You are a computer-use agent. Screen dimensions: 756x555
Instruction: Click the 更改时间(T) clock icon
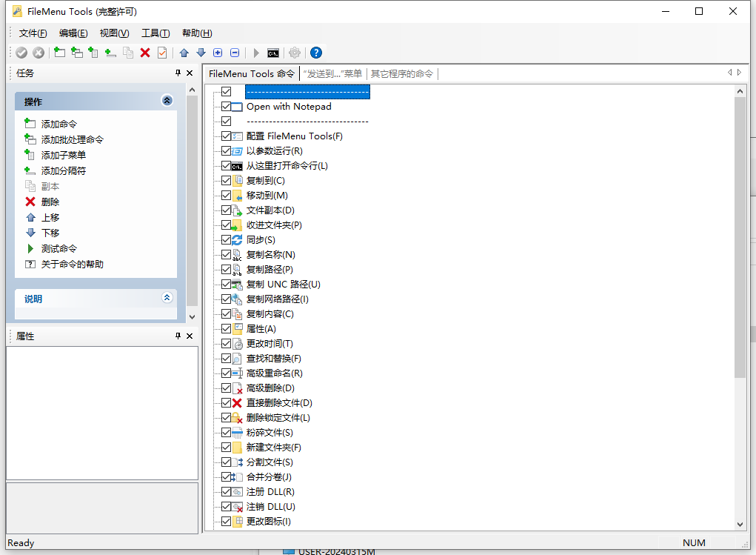(x=237, y=344)
